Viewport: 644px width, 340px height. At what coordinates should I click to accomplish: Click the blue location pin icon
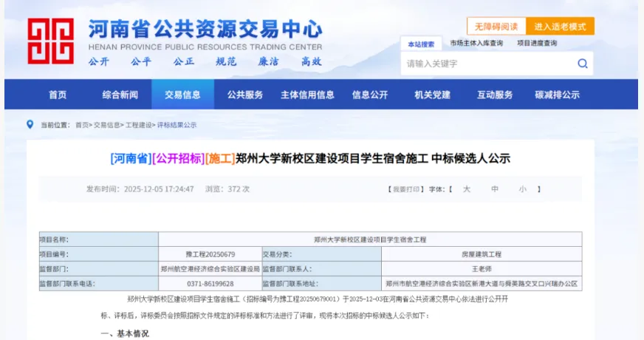(30, 124)
